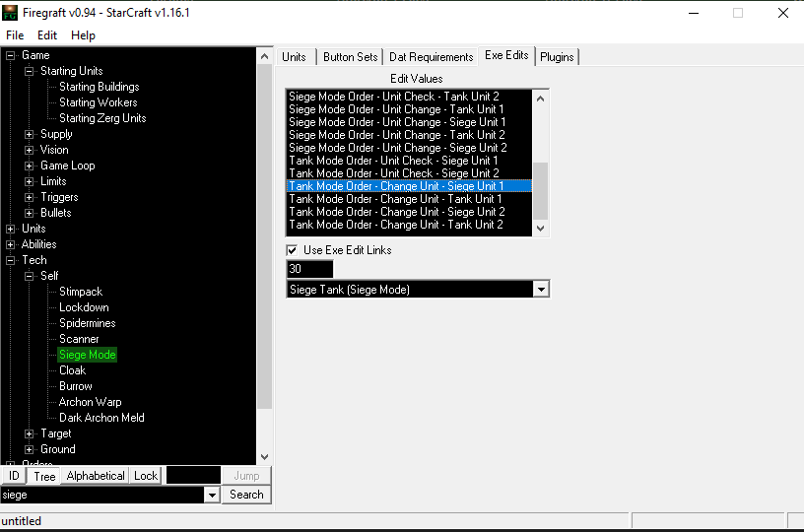This screenshot has width=804, height=532.
Task: Switch to the Units tab
Action: point(294,57)
